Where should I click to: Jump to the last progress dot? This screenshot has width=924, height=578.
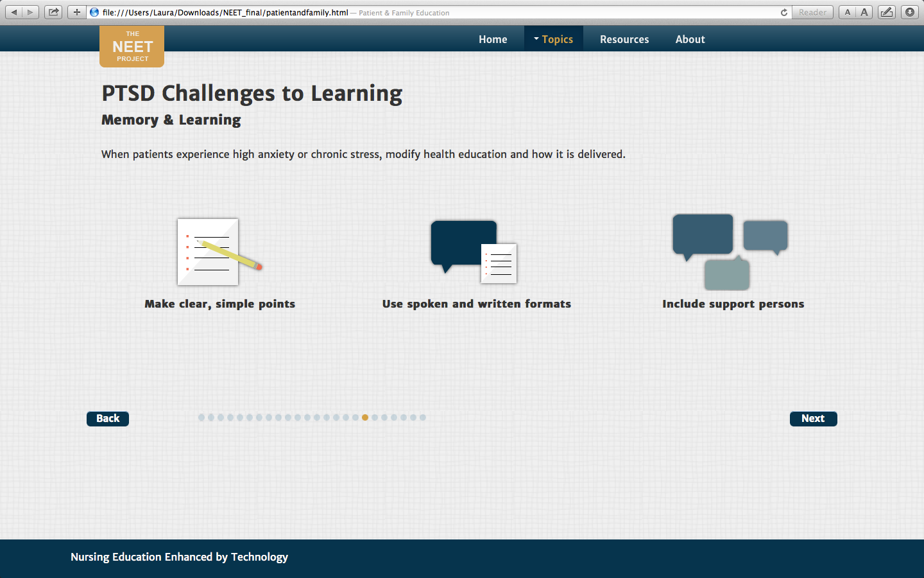(423, 417)
